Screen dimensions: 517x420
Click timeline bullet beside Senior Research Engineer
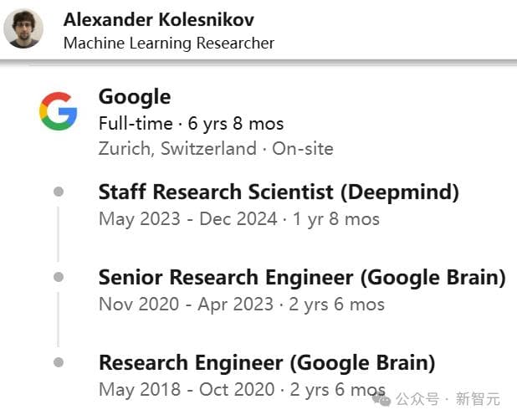59,276
